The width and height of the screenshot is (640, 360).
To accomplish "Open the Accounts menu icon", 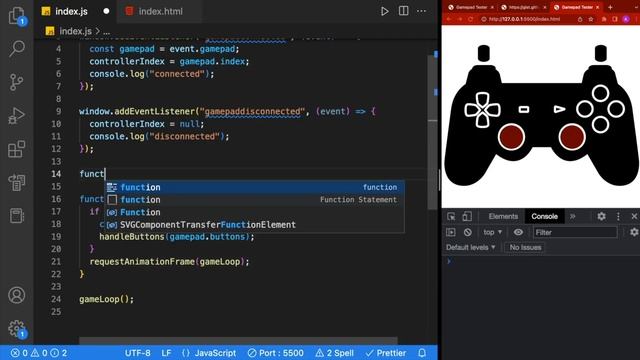I will 17,295.
